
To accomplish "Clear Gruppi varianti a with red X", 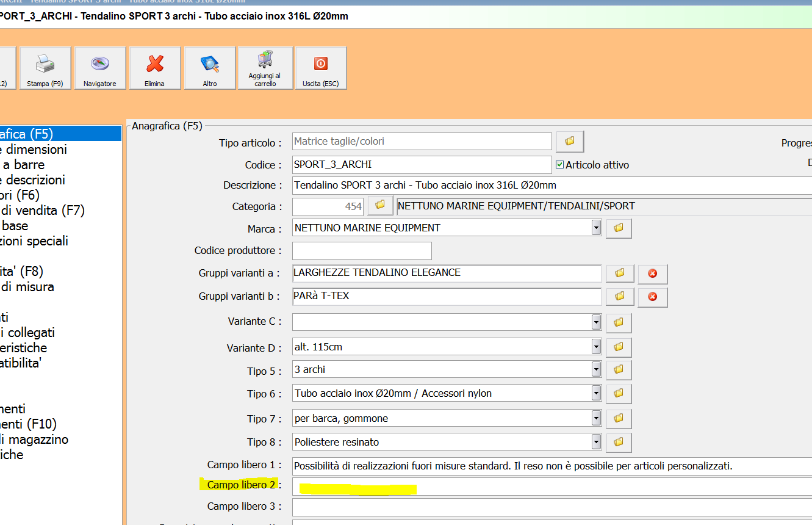I will [x=653, y=273].
